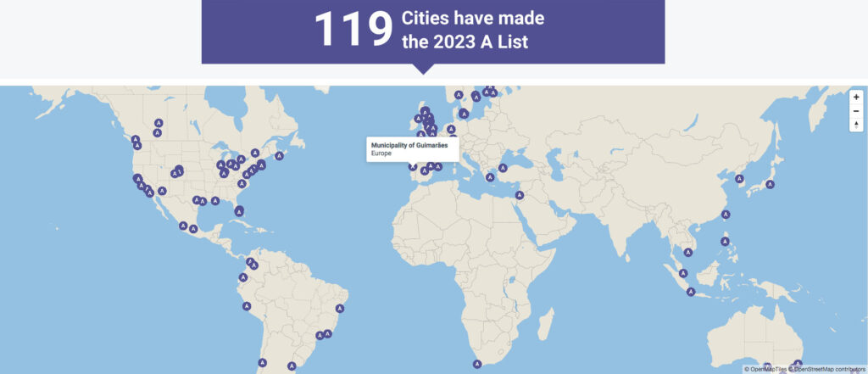Click the A marker in Peru
Viewport: 868px width, 374px height.
[247, 306]
